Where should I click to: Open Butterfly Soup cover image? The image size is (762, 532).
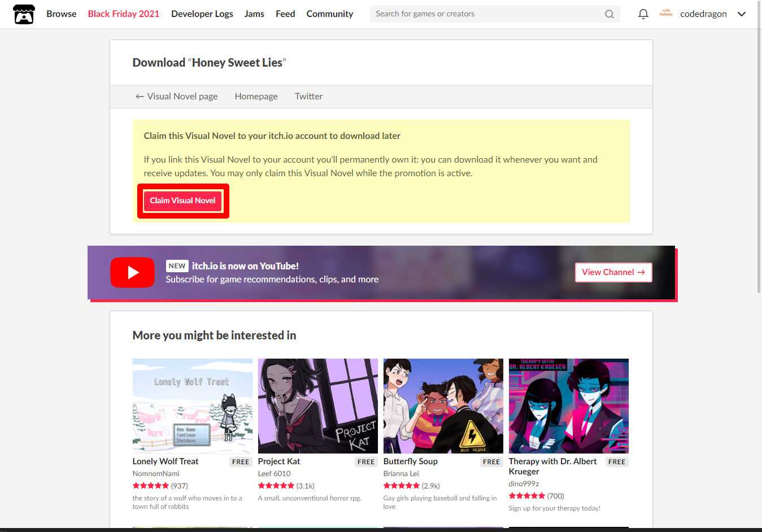click(443, 406)
